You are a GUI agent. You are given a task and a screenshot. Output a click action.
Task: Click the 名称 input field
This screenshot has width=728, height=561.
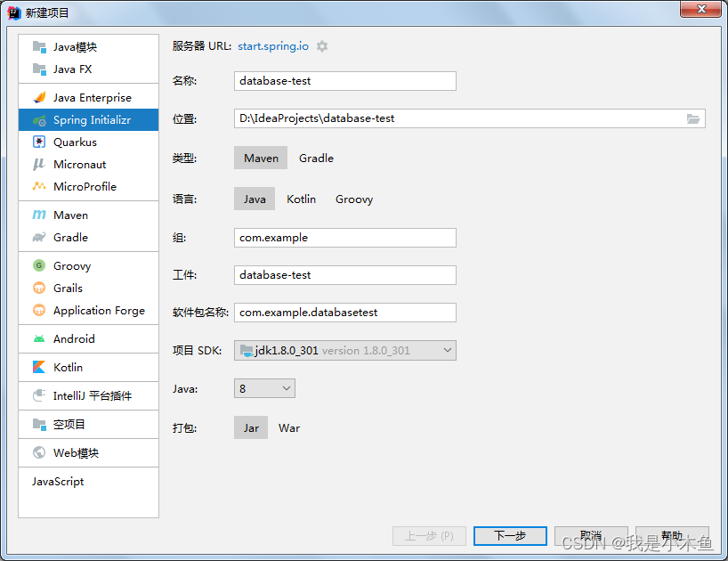coord(345,81)
